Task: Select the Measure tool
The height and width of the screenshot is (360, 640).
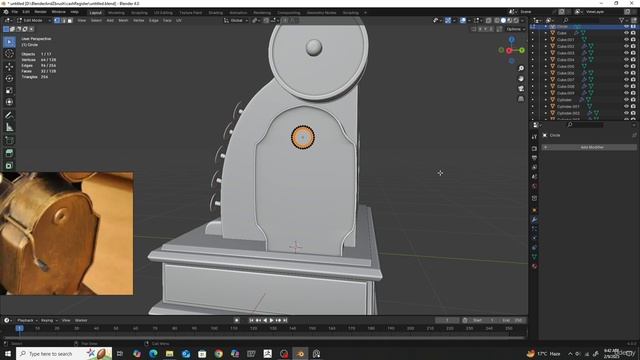Action: (9, 127)
